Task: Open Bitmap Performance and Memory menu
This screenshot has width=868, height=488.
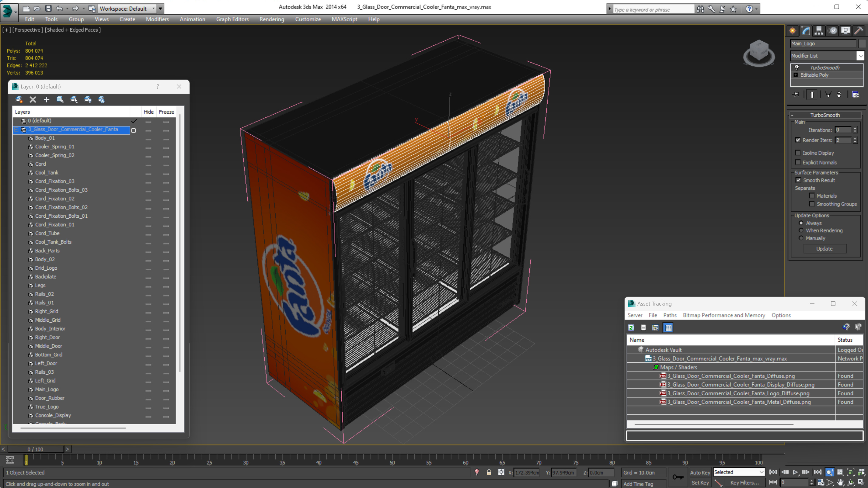Action: coord(724,315)
